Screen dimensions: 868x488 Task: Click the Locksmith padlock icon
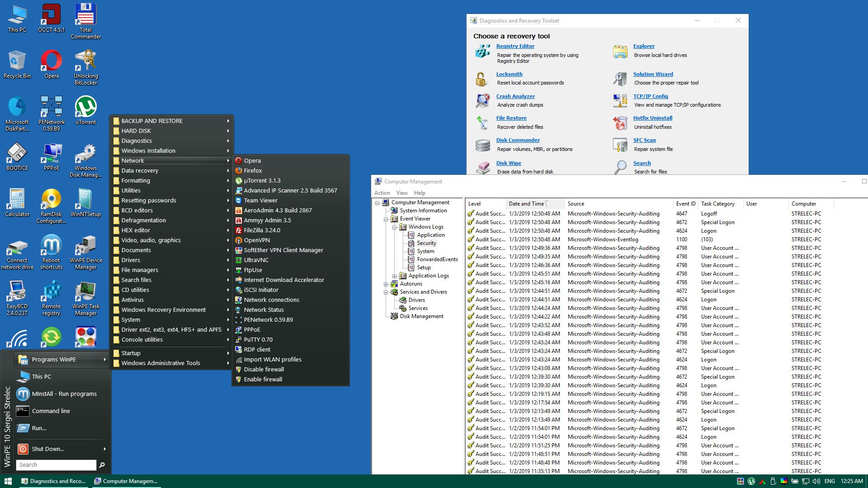pyautogui.click(x=481, y=79)
